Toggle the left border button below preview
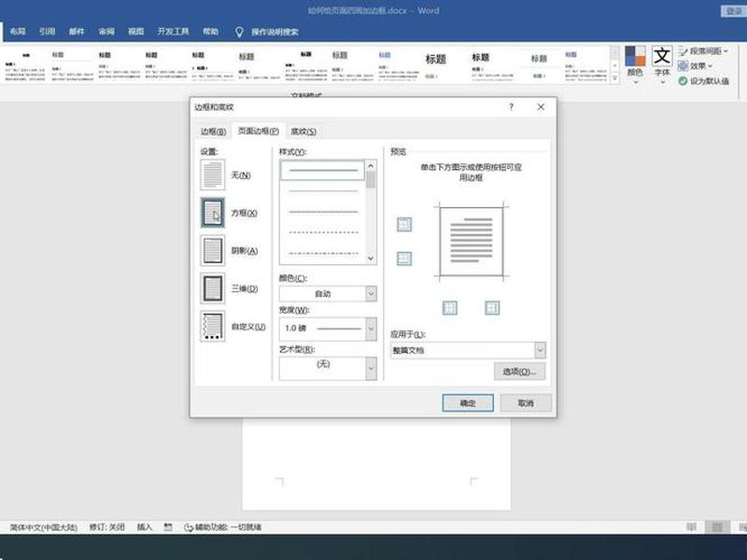Screen dimensions: 747x560 (449, 308)
